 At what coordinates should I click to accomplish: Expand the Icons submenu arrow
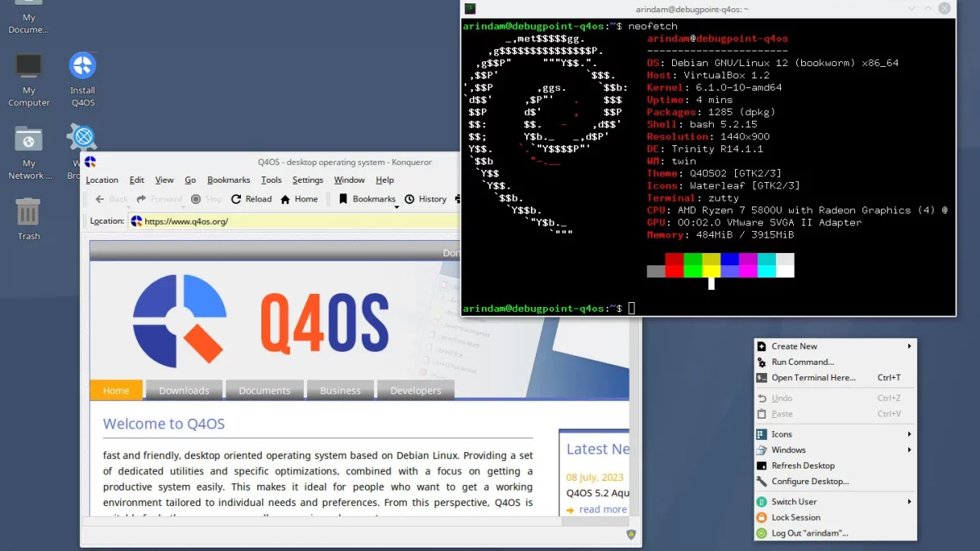tap(909, 434)
